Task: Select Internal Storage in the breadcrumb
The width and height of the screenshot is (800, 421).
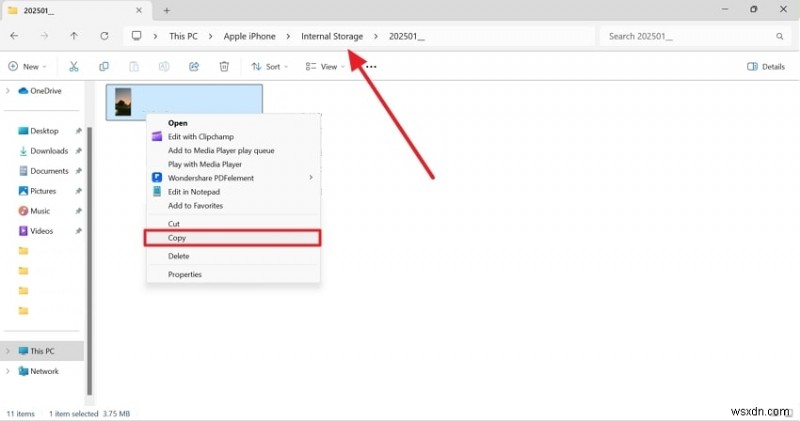Action: pos(332,36)
